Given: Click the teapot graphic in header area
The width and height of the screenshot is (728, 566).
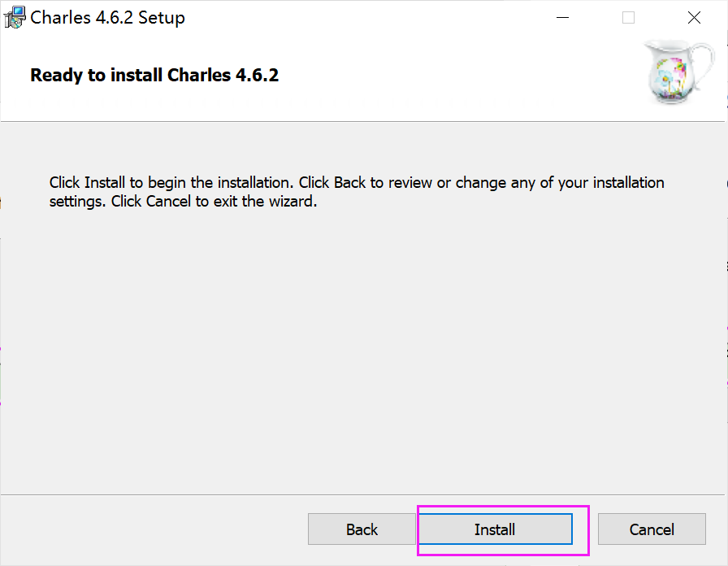Looking at the screenshot, I should tap(678, 72).
